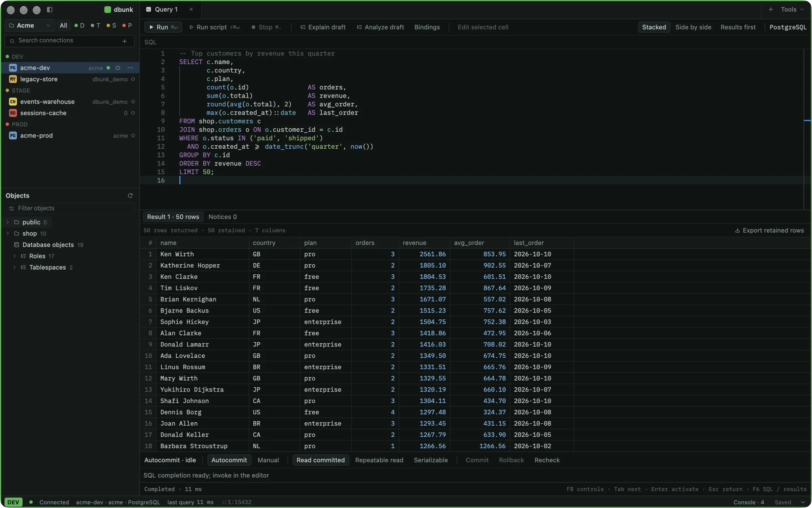Select Manual commit mode
812x508 pixels.
point(268,460)
